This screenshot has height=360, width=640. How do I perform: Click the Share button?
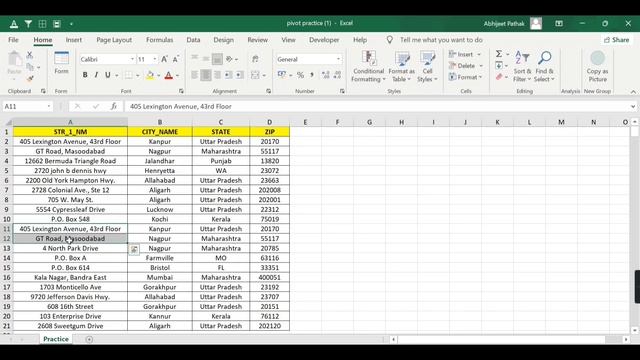coord(617,40)
